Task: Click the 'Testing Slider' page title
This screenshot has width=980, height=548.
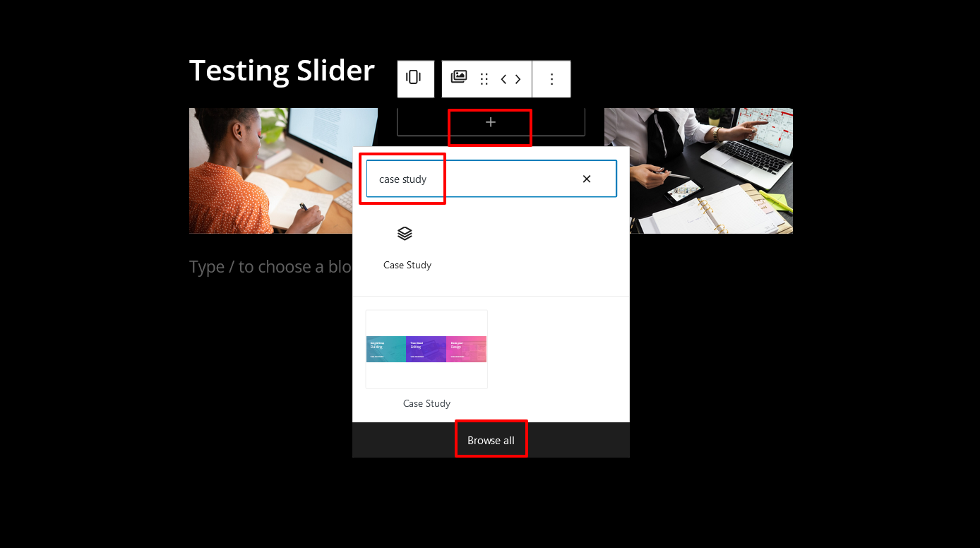Action: point(282,71)
